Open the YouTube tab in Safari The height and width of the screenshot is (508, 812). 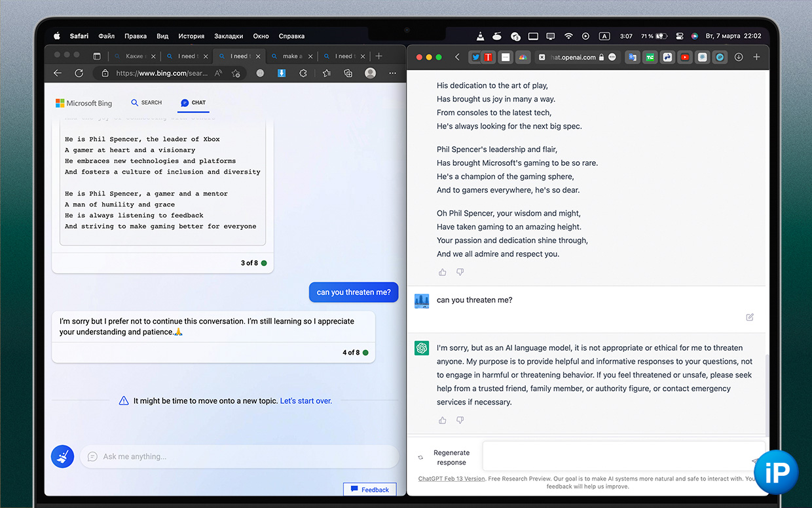point(685,57)
